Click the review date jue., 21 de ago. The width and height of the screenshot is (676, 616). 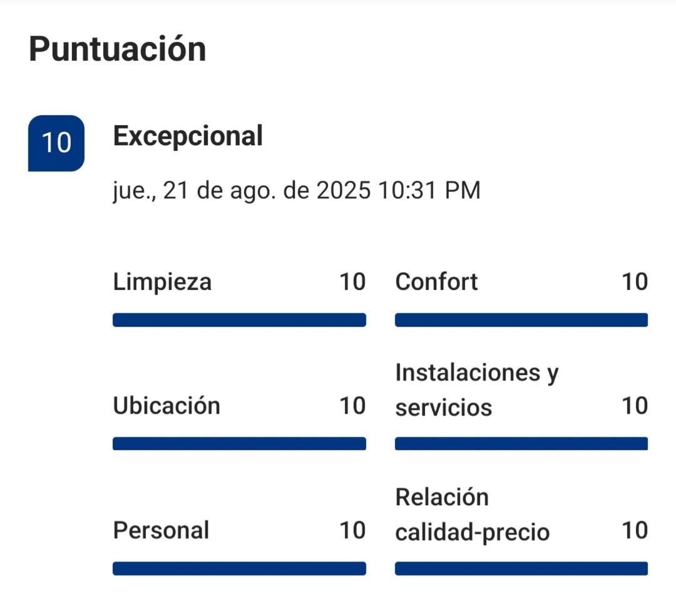pyautogui.click(x=297, y=190)
